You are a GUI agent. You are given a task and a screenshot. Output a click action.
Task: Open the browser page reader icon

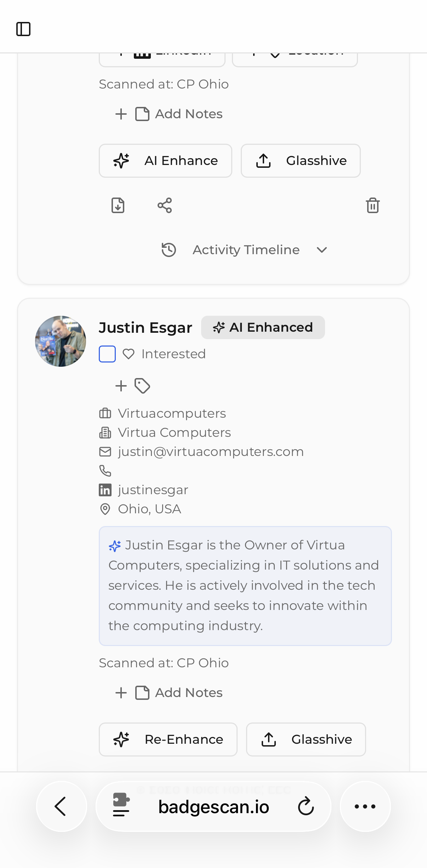pyautogui.click(x=121, y=804)
